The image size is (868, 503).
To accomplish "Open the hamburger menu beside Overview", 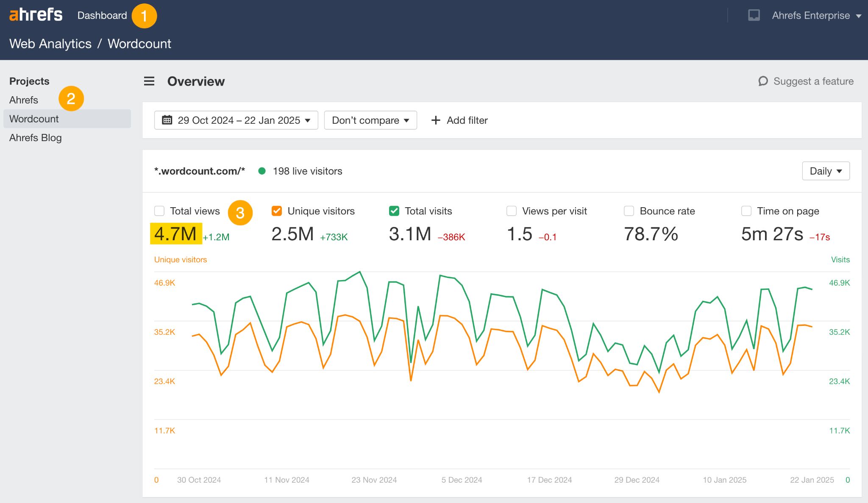I will click(149, 81).
